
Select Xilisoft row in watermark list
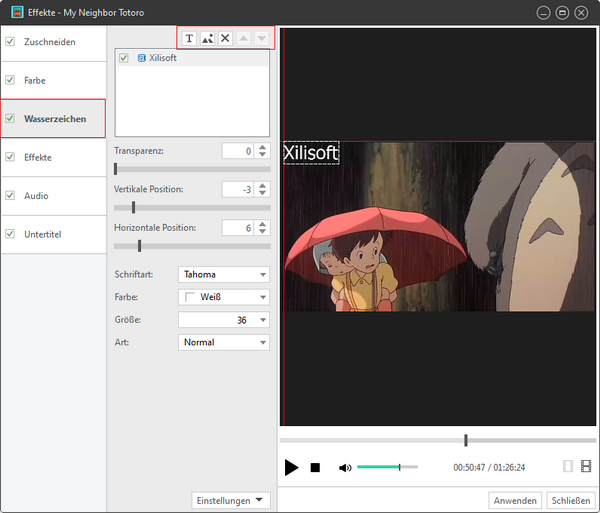192,58
